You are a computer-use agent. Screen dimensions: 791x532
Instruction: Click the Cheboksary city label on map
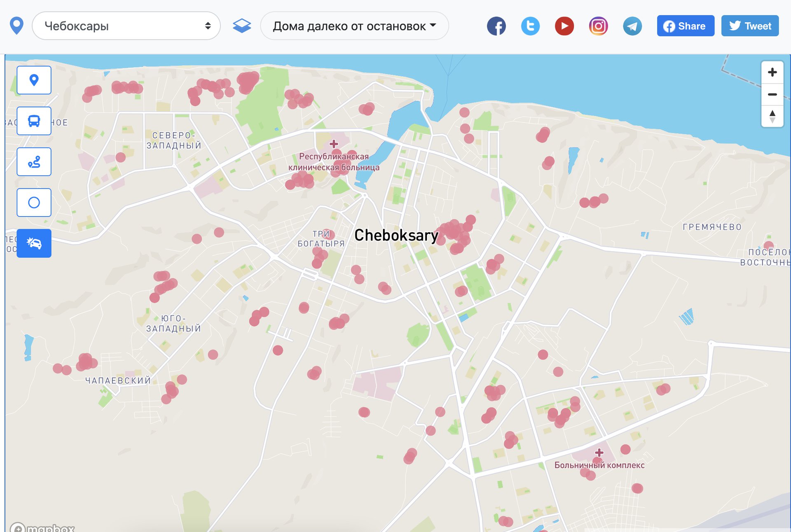396,235
